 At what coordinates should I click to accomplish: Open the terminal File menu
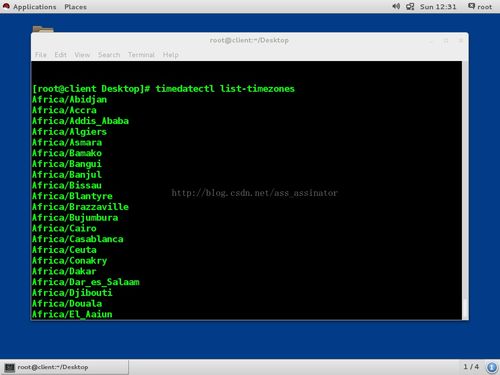pyautogui.click(x=41, y=55)
